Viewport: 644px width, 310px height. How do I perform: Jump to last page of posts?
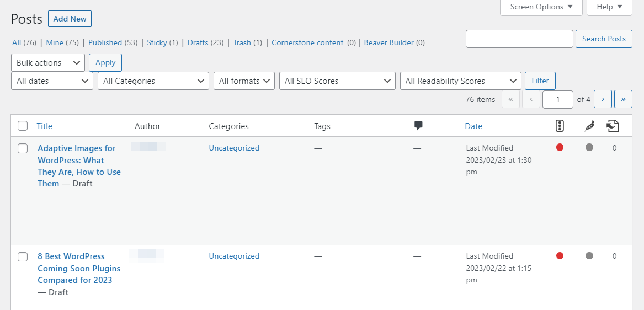pos(623,99)
